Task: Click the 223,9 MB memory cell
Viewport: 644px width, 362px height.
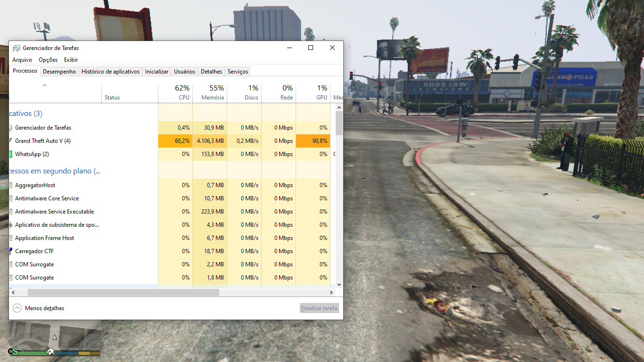Action: (x=210, y=212)
